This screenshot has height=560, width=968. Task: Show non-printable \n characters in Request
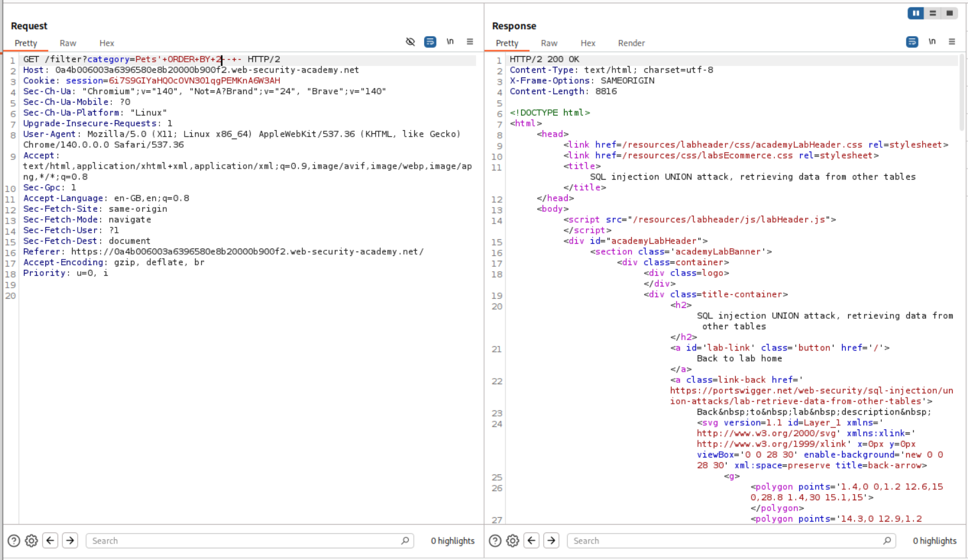(450, 42)
